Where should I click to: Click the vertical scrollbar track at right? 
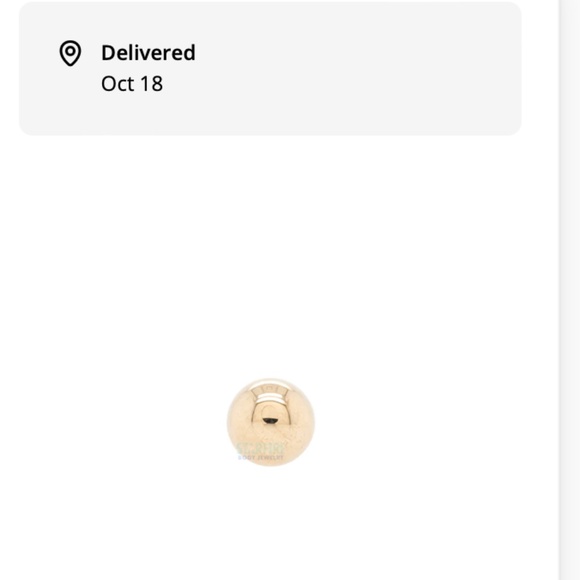[x=569, y=290]
